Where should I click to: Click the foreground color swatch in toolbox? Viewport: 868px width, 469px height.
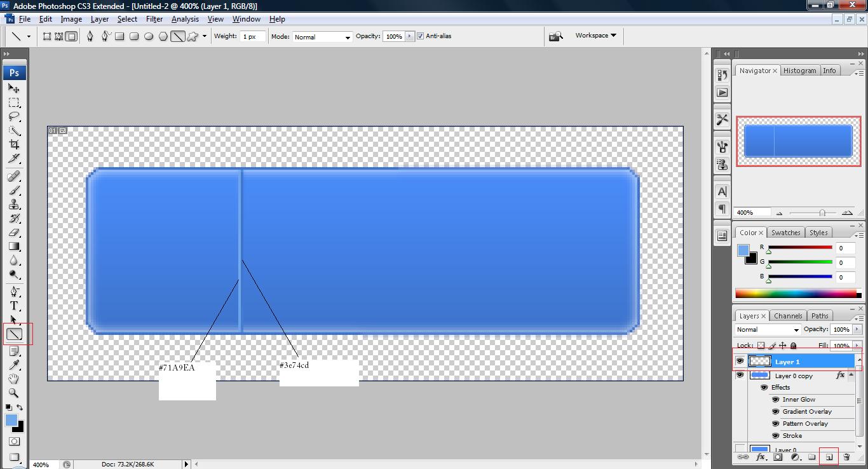click(11, 420)
